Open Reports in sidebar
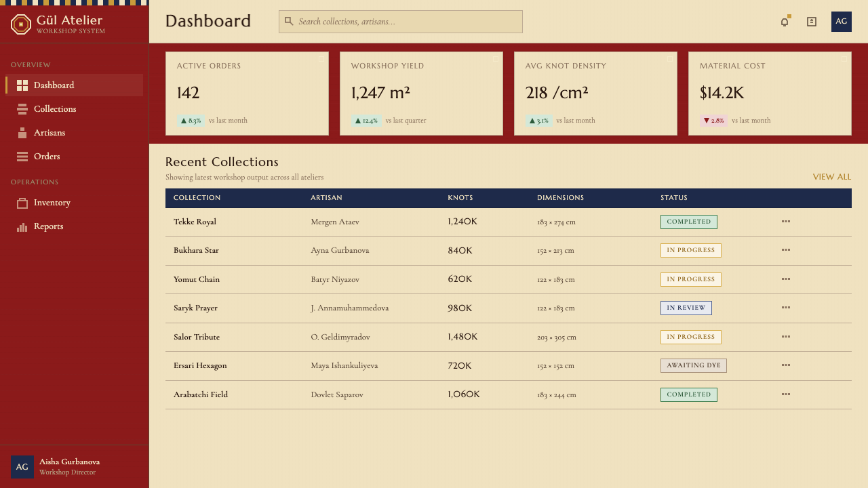 pyautogui.click(x=75, y=226)
